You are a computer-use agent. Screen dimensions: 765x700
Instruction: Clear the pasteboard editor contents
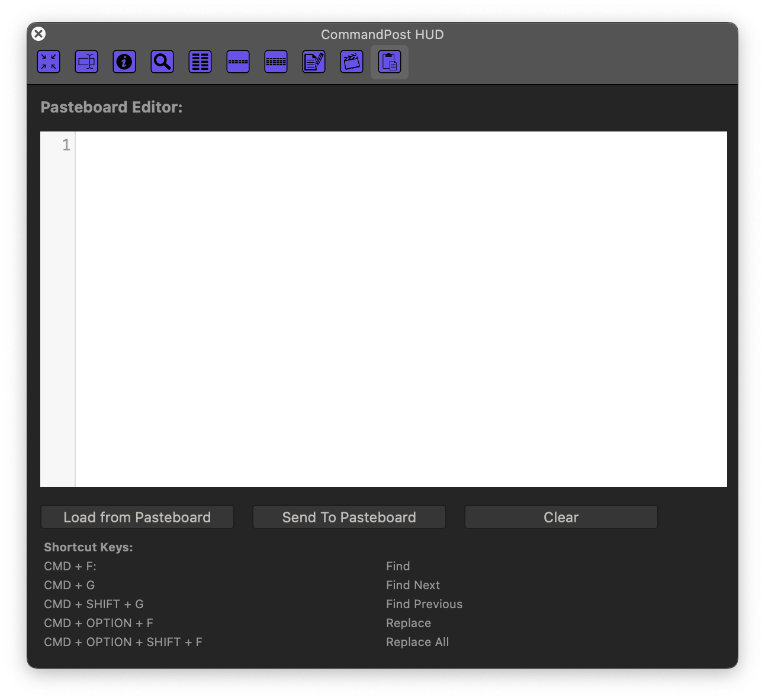coord(561,517)
